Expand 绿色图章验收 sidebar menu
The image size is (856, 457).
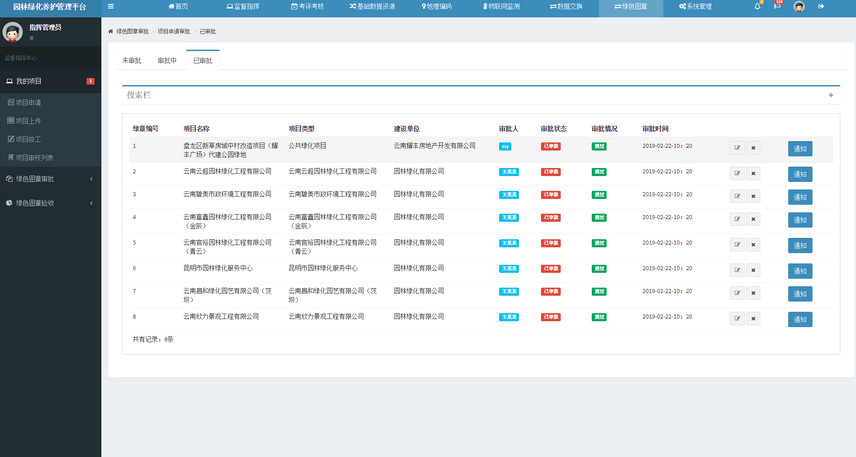click(x=50, y=203)
